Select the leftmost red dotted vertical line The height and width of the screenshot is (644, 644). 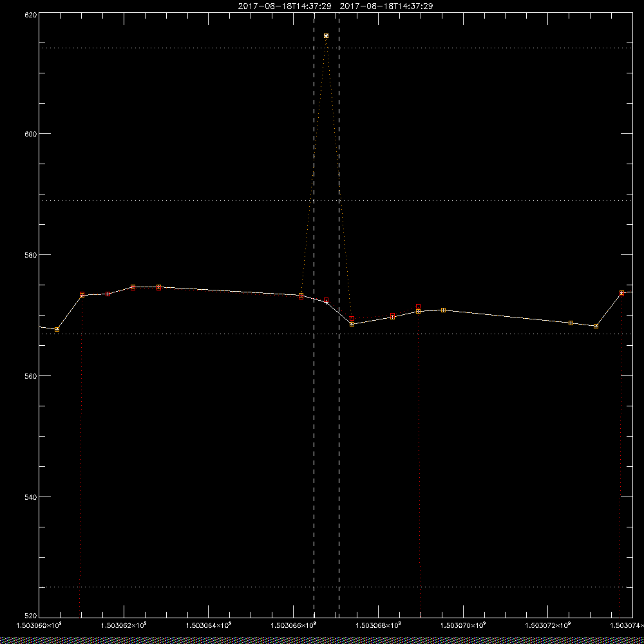pyautogui.click(x=81, y=456)
